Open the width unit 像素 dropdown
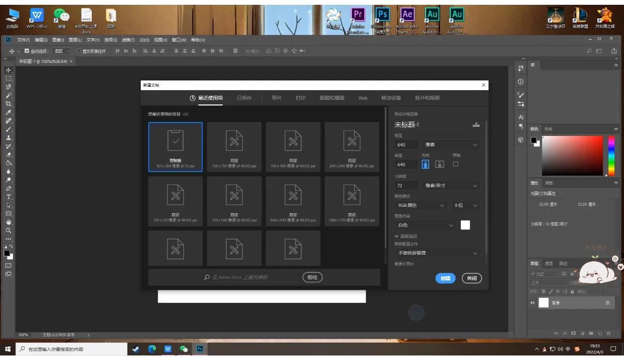The height and width of the screenshot is (364, 624). (x=451, y=144)
